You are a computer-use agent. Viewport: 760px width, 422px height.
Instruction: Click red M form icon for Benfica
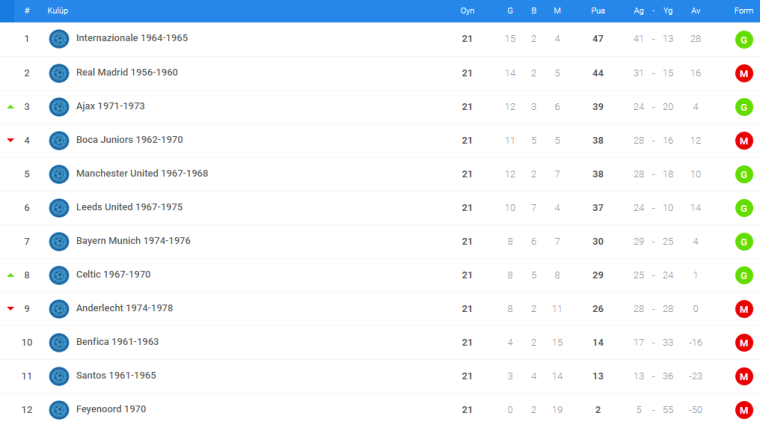744,343
